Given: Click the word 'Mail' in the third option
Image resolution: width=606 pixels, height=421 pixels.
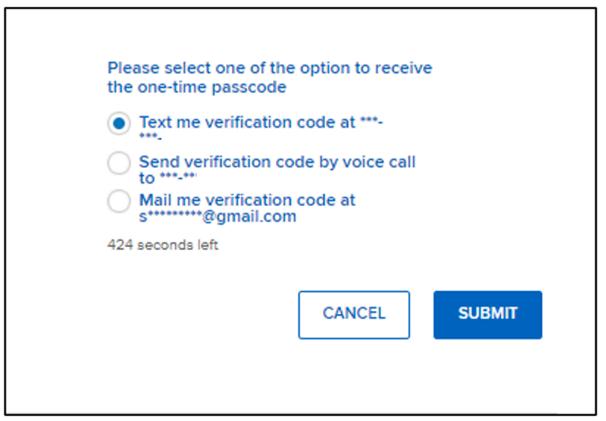Looking at the screenshot, I should [x=155, y=200].
